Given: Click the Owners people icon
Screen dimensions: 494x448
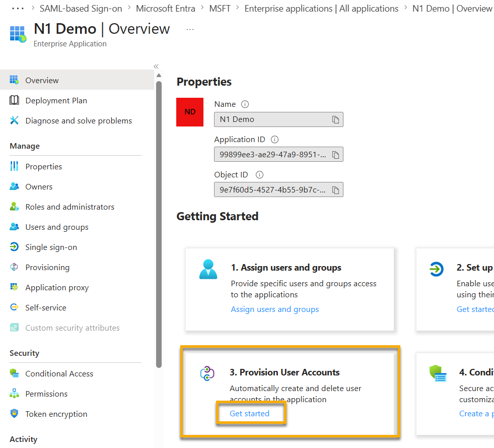Looking at the screenshot, I should [14, 186].
